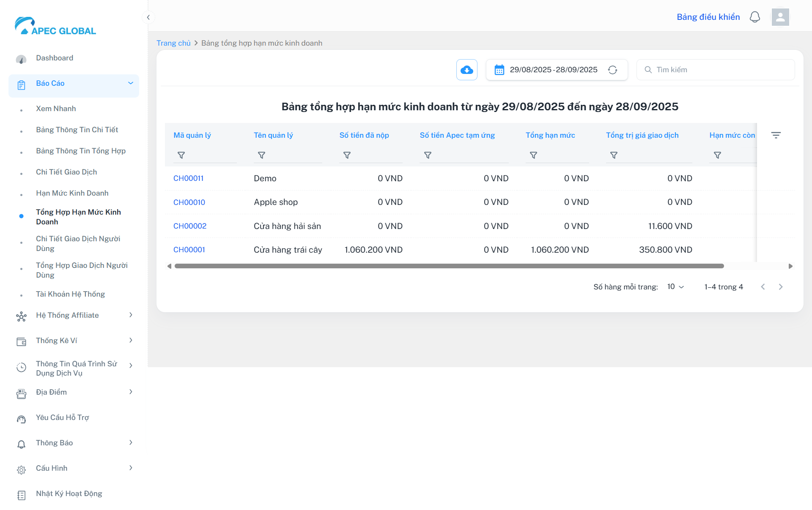Select Hạn Mức Kinh Doanh menu item

click(72, 193)
